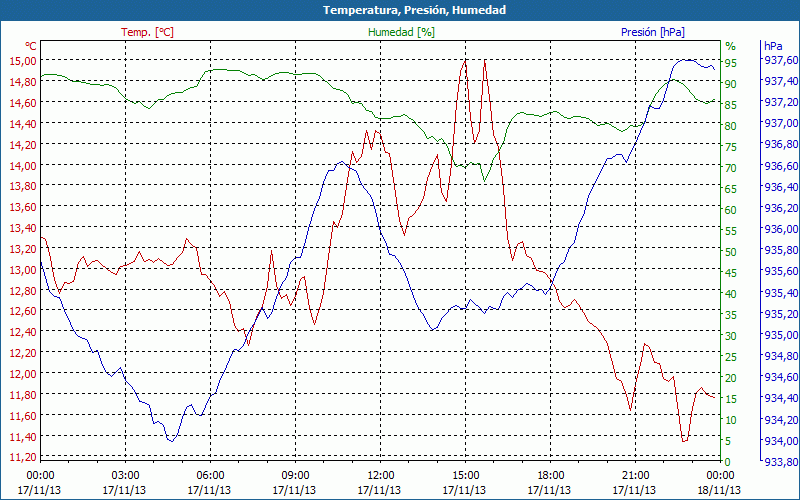Click the '03:00' time axis label
The width and height of the screenshot is (800, 500).
(125, 476)
